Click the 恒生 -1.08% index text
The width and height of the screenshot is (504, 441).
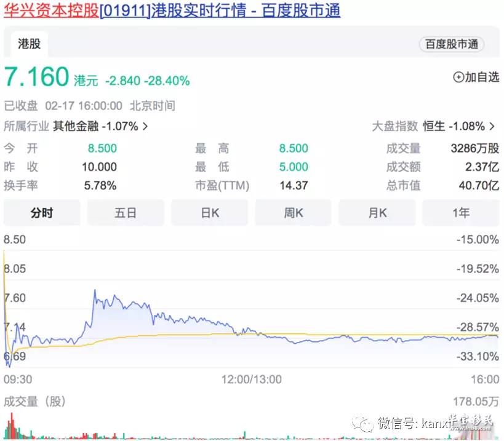pyautogui.click(x=454, y=126)
